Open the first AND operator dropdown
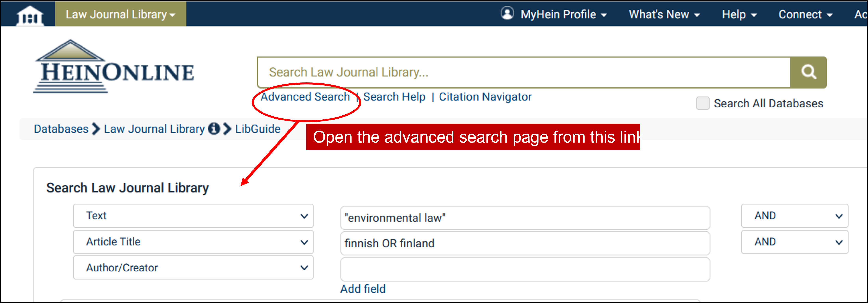Image resolution: width=868 pixels, height=303 pixels. coord(795,216)
